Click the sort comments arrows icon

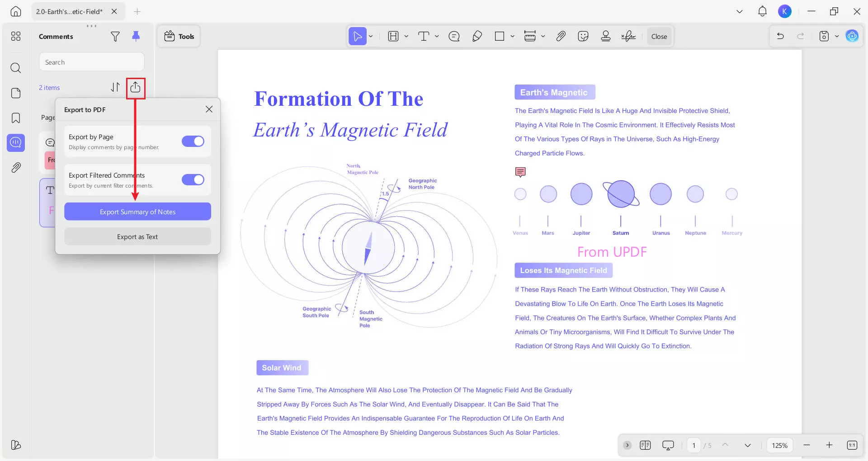pos(115,87)
